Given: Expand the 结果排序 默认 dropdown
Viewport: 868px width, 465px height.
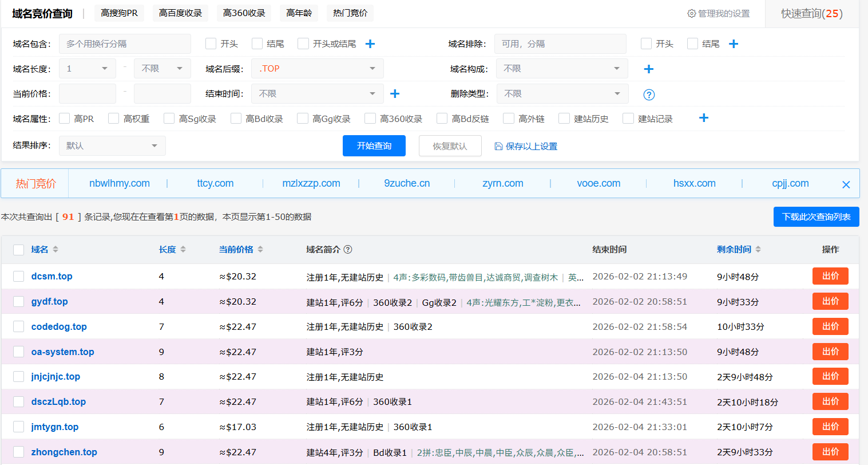Looking at the screenshot, I should (x=112, y=146).
